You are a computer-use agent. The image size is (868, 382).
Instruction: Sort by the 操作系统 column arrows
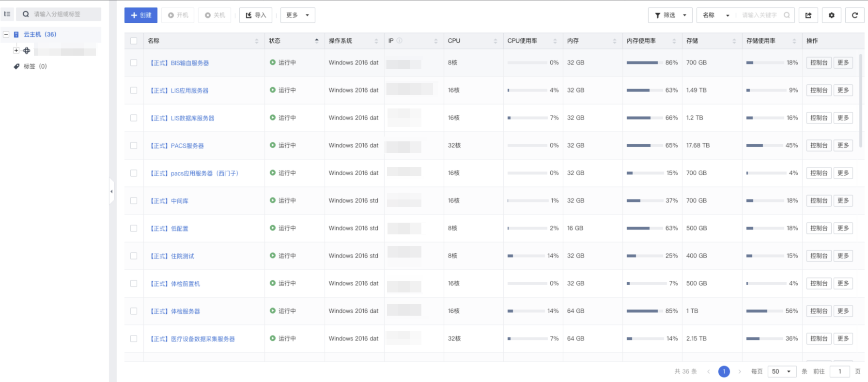pos(376,41)
